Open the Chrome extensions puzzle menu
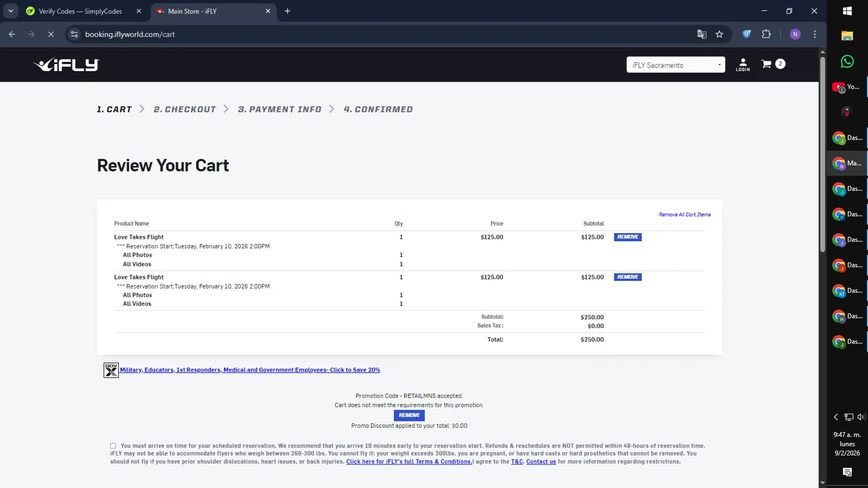868x488 pixels. pos(766,34)
